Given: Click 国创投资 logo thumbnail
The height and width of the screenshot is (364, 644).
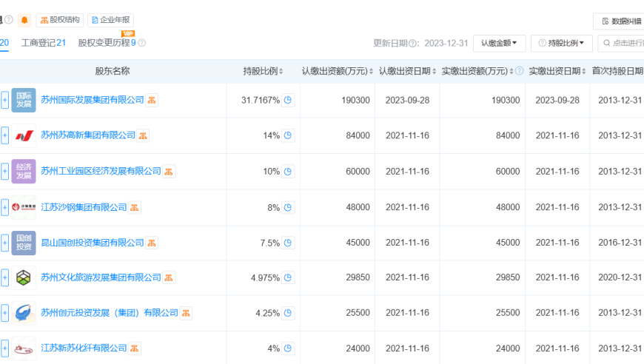Looking at the screenshot, I should [x=24, y=243].
